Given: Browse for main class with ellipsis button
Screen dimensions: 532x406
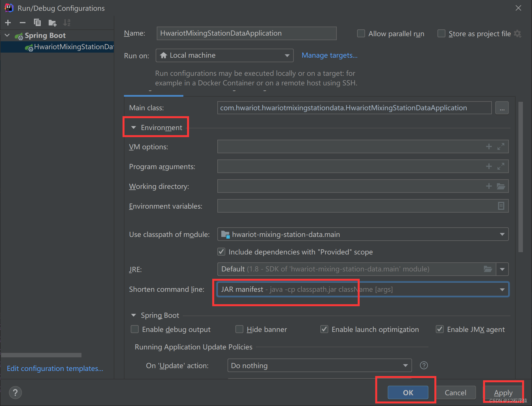Looking at the screenshot, I should coord(502,108).
